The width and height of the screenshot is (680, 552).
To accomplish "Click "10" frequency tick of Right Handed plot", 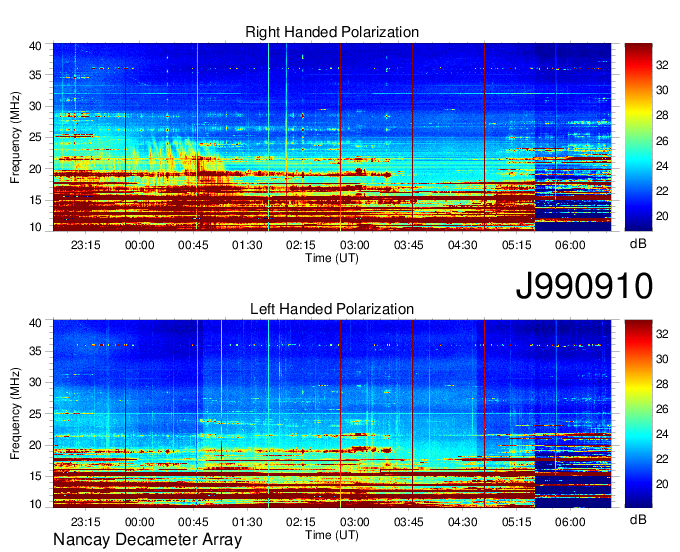I will (35, 227).
